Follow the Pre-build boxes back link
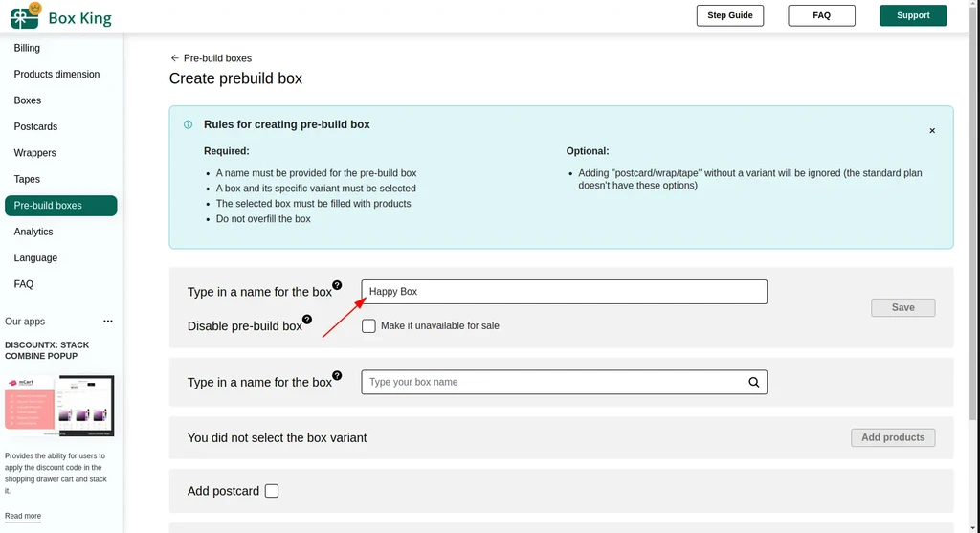The image size is (980, 533). pos(217,58)
